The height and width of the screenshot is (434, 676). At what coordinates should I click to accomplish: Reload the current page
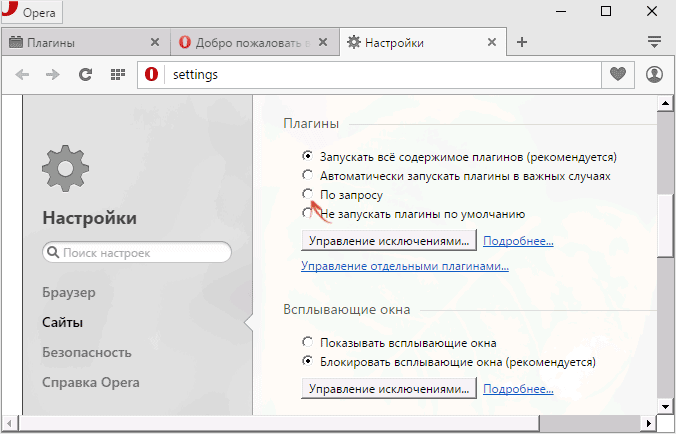pyautogui.click(x=85, y=75)
